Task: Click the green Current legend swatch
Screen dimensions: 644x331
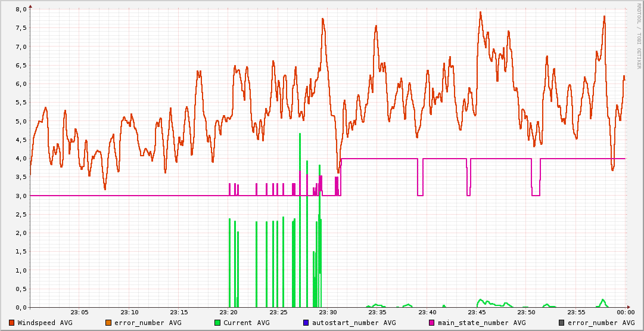Action: click(x=217, y=323)
